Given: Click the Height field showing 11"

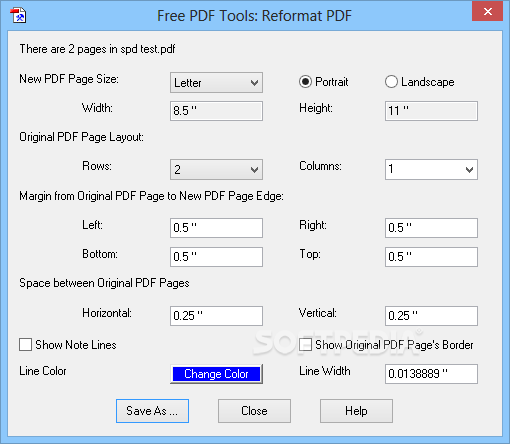Looking at the screenshot, I should click(x=431, y=111).
